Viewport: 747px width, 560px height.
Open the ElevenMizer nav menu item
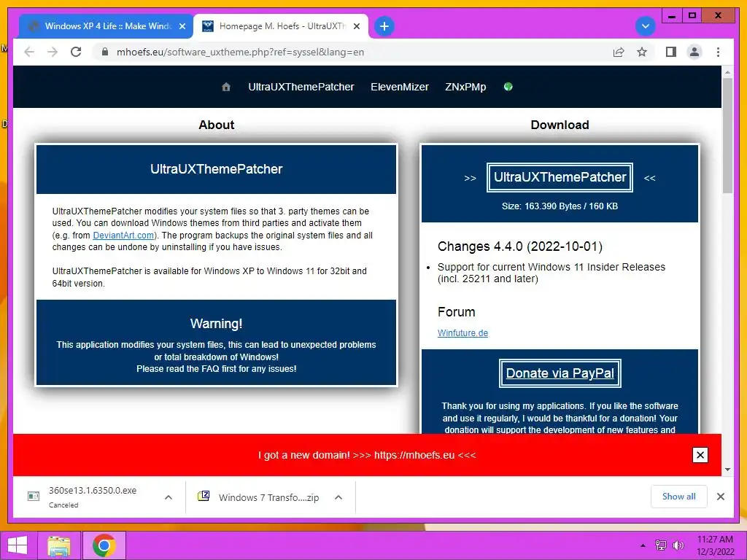[x=400, y=87]
